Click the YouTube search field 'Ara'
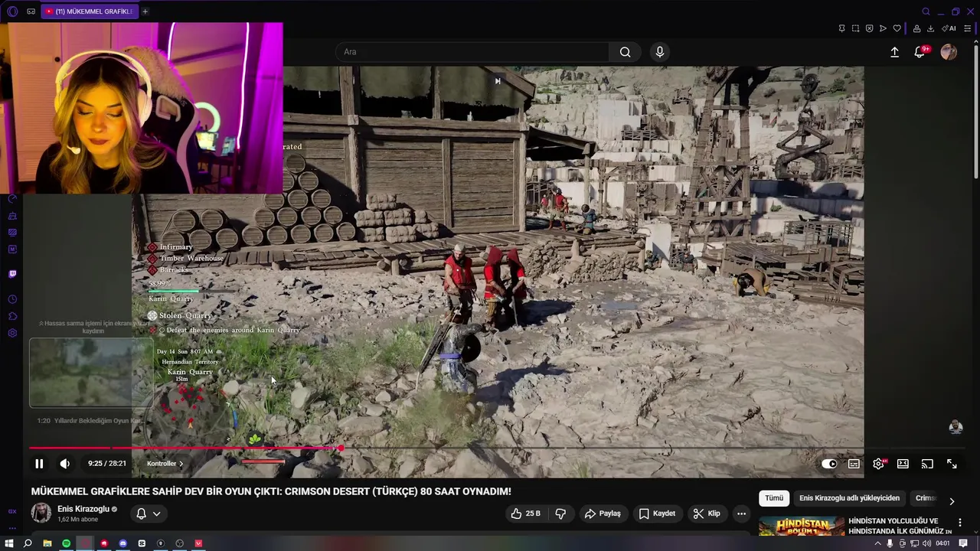 472,52
